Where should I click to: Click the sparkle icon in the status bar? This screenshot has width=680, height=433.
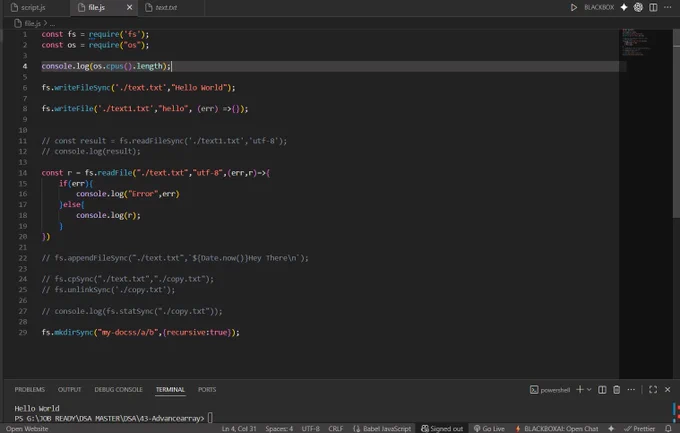click(611, 429)
